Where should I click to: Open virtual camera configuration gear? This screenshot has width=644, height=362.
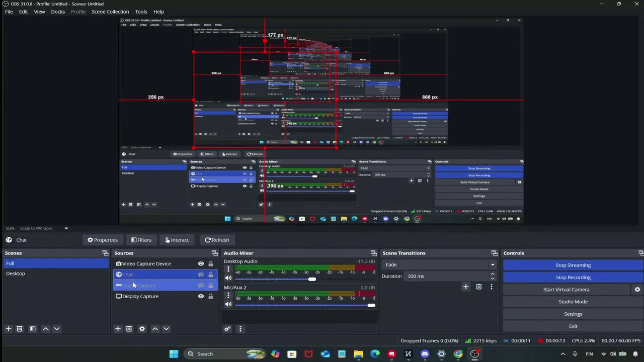pos(637,290)
